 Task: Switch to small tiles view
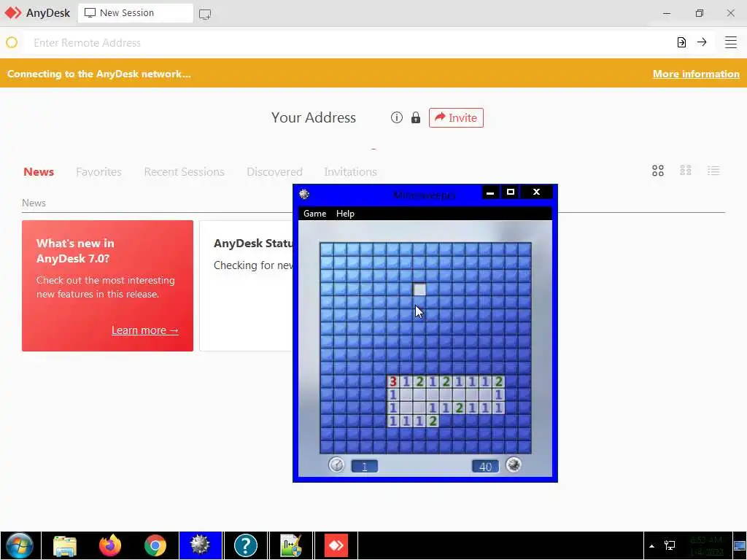(686, 171)
